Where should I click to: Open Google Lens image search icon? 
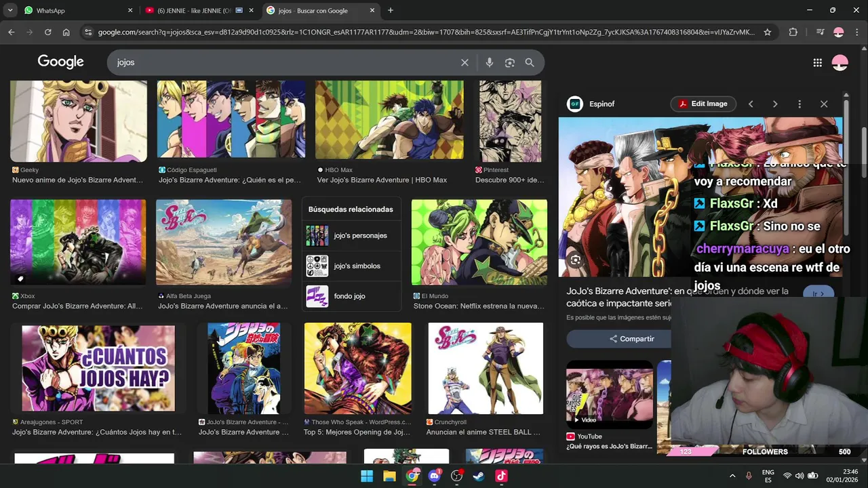click(510, 62)
